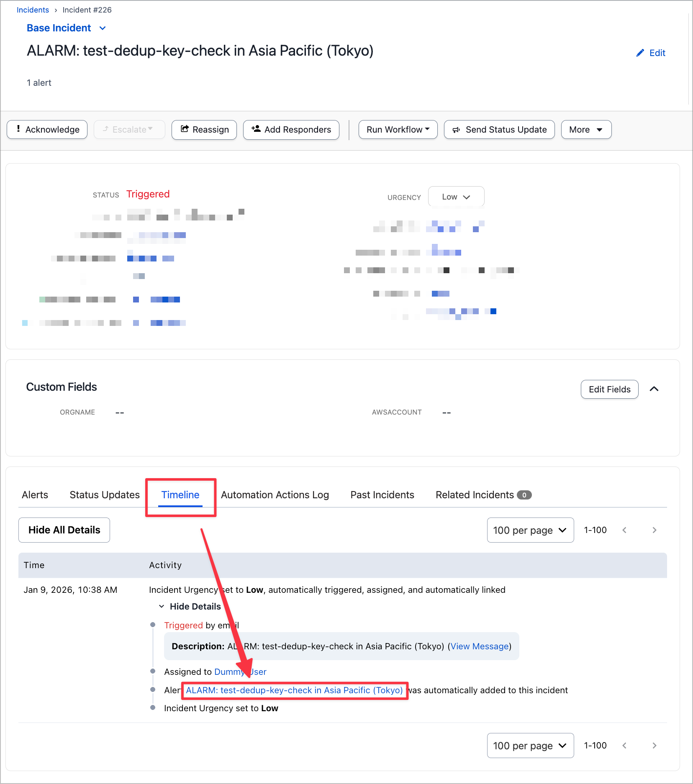The image size is (693, 784).
Task: Switch to the Alerts tab
Action: coord(35,495)
